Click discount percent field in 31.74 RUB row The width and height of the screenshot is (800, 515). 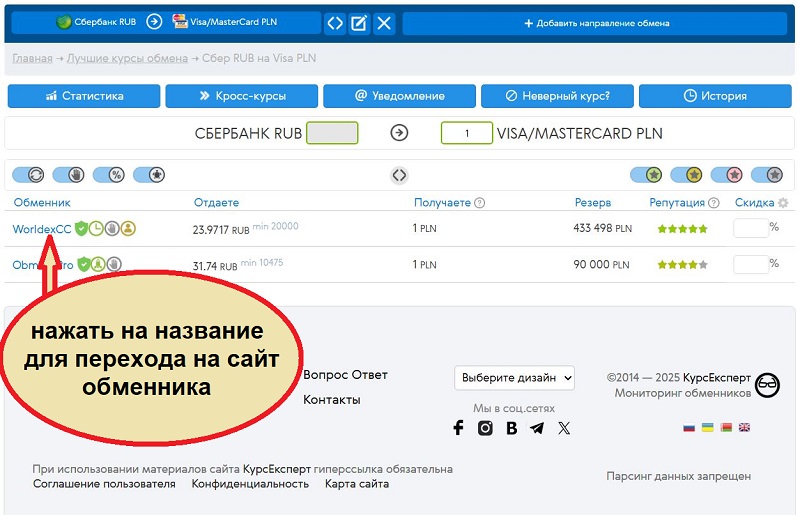click(x=751, y=264)
